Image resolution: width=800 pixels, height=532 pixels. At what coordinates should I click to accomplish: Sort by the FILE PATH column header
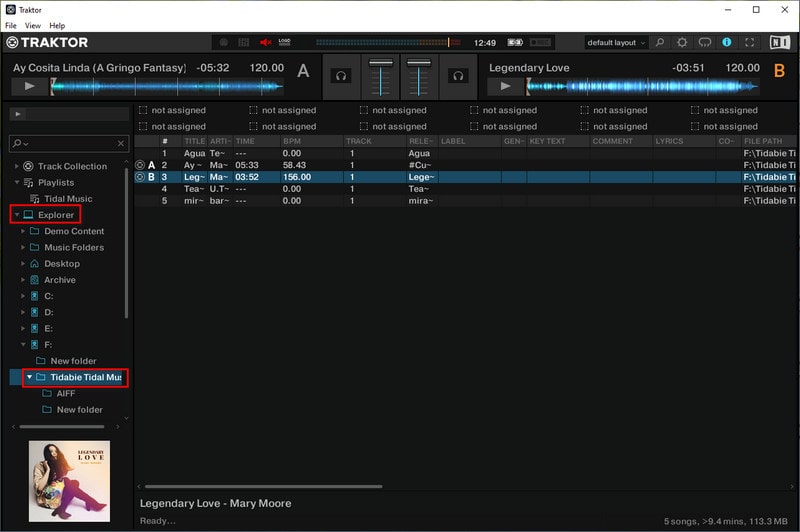tap(770, 141)
